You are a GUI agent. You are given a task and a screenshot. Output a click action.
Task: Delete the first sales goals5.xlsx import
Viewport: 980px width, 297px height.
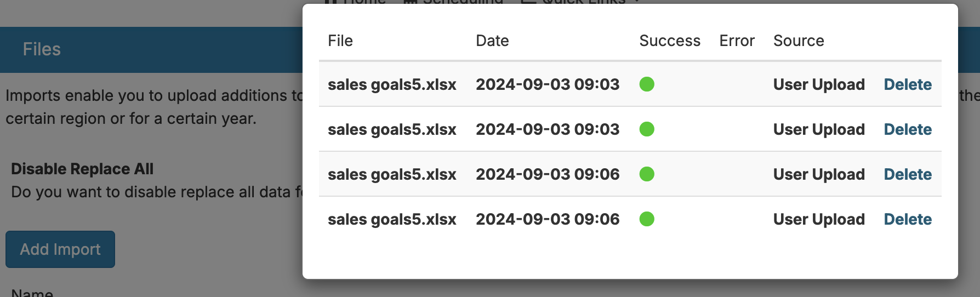(908, 84)
